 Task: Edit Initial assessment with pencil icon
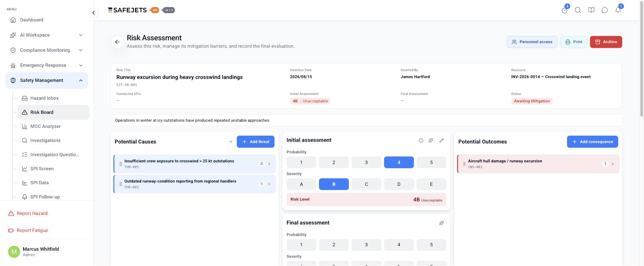442,140
